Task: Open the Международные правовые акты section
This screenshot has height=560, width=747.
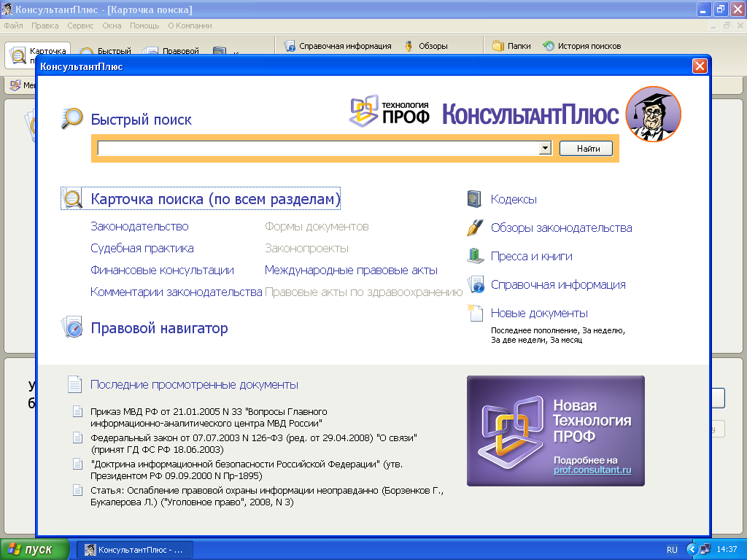Action: coord(351,270)
